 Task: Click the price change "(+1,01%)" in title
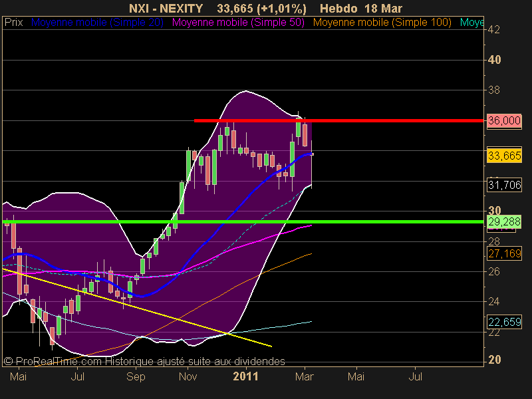click(281, 8)
